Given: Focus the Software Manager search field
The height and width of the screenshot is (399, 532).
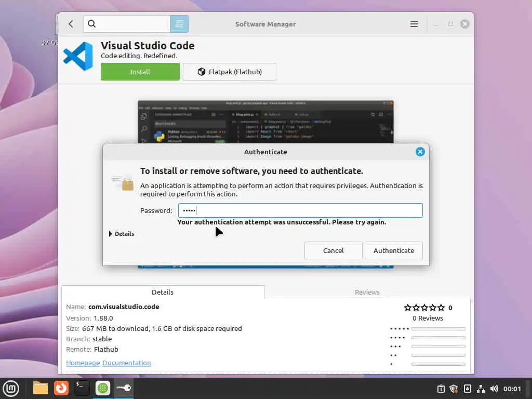Looking at the screenshot, I should (x=127, y=24).
